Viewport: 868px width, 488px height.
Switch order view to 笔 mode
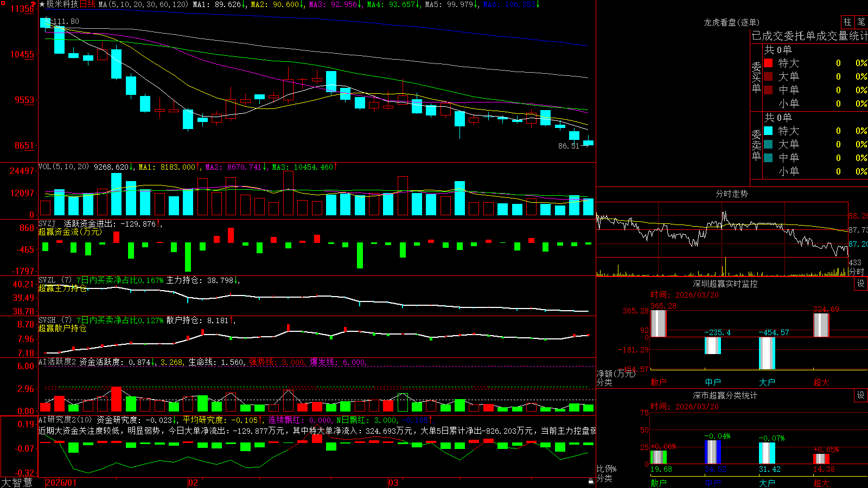tap(861, 22)
